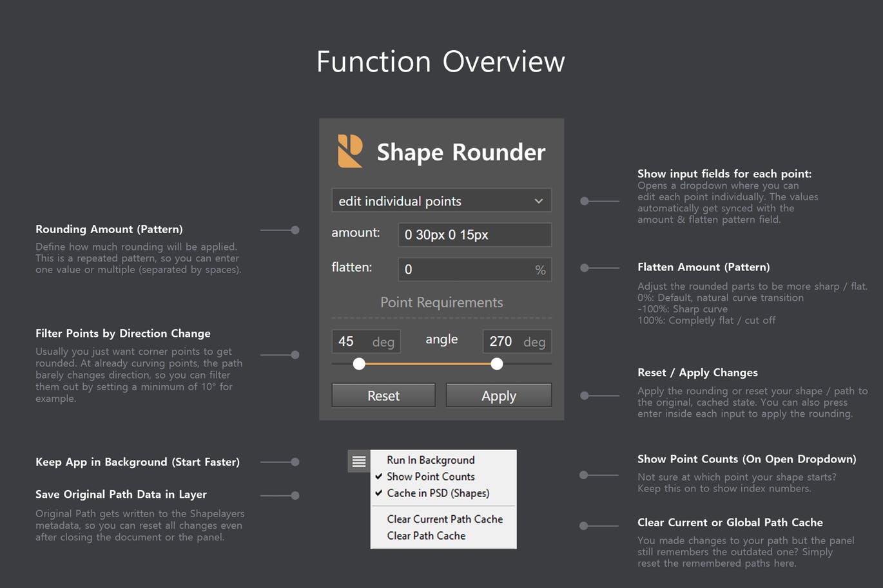Click the right handle on the angle slider
The height and width of the screenshot is (588, 883).
pos(496,364)
